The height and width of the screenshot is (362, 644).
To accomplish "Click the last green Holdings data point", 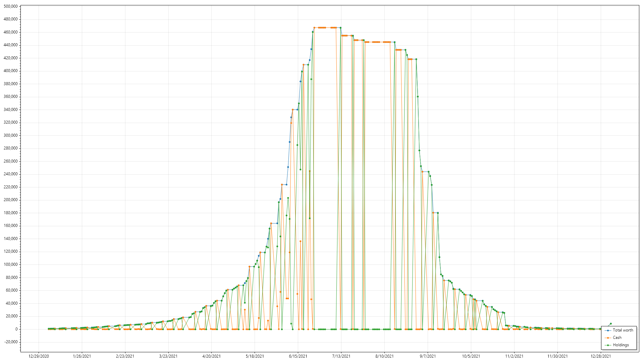I will tap(611, 324).
